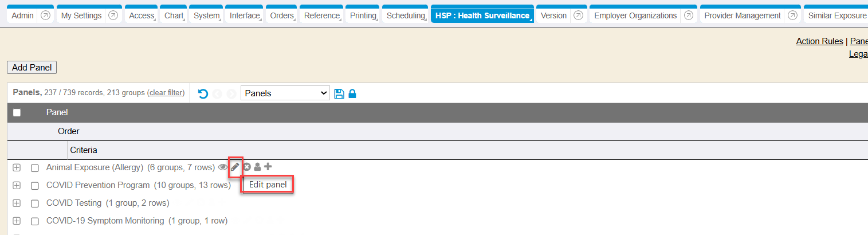Click the clear filter link

tap(166, 93)
